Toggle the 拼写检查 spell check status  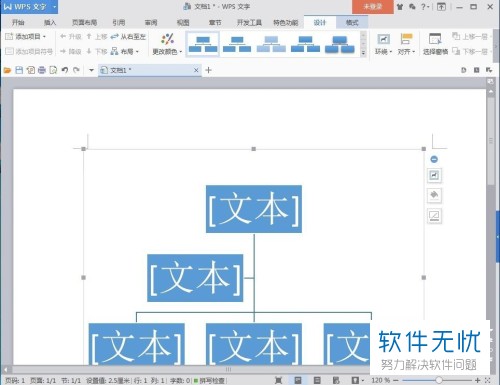[209, 380]
